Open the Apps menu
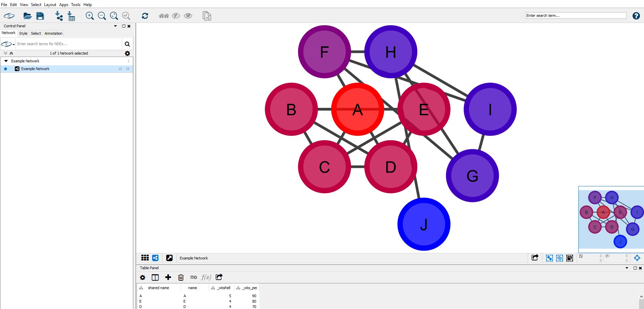644x309 pixels. (64, 5)
